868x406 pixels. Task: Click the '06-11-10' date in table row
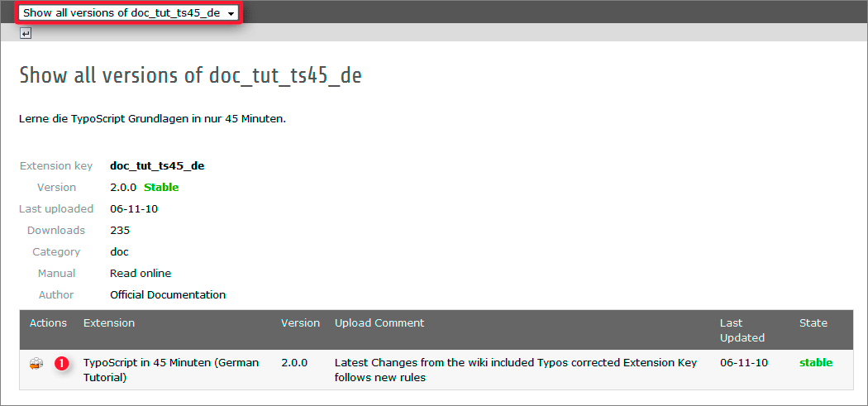744,363
